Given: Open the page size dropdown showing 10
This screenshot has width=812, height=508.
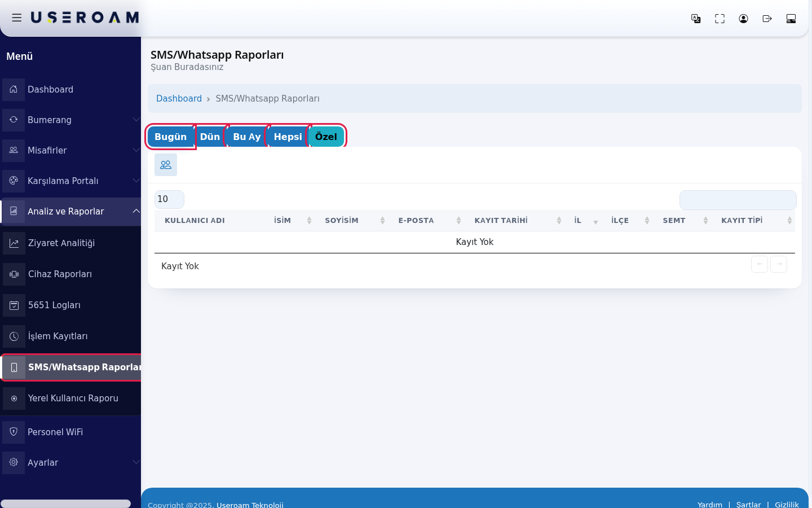Looking at the screenshot, I should tap(169, 199).
